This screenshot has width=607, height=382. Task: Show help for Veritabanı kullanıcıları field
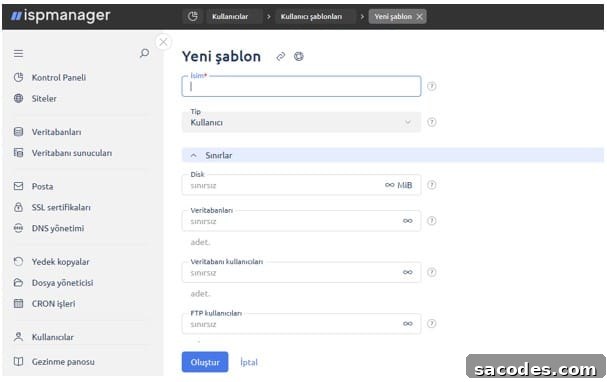click(x=432, y=272)
